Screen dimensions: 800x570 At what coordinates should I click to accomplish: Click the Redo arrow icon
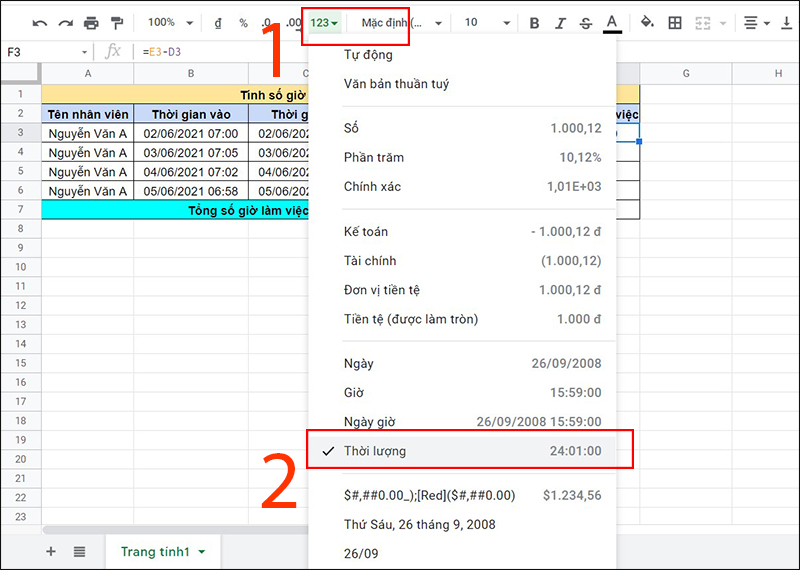point(66,22)
